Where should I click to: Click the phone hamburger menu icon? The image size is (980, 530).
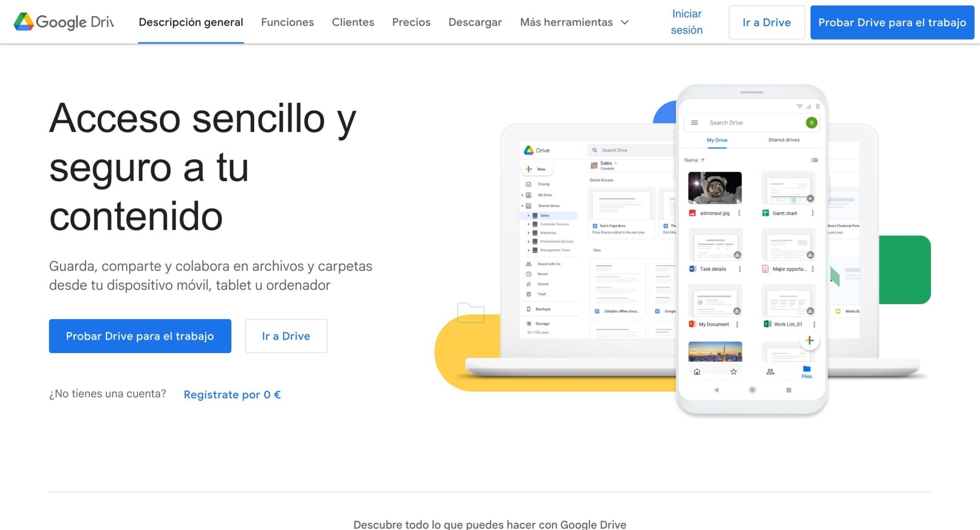694,123
